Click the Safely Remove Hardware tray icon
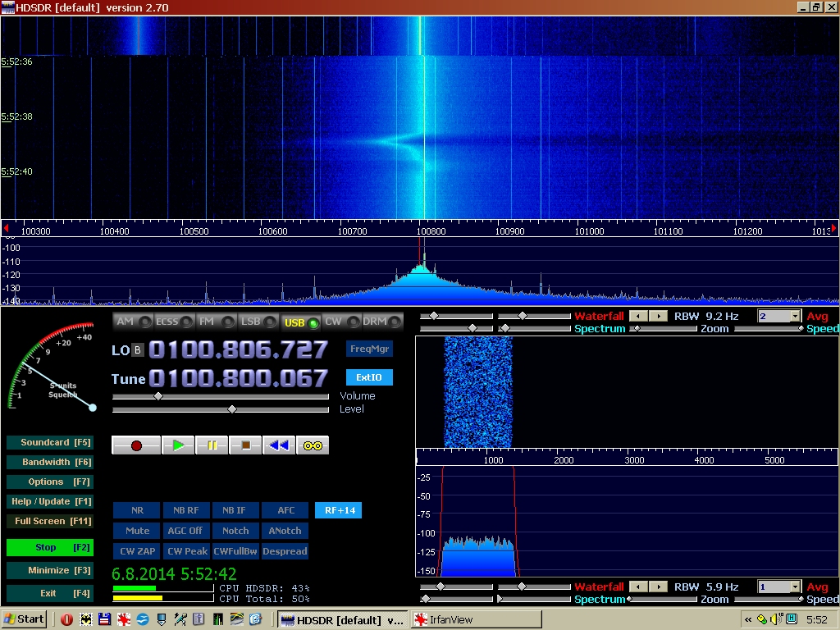Screen dimensions: 840x630 pos(762,620)
